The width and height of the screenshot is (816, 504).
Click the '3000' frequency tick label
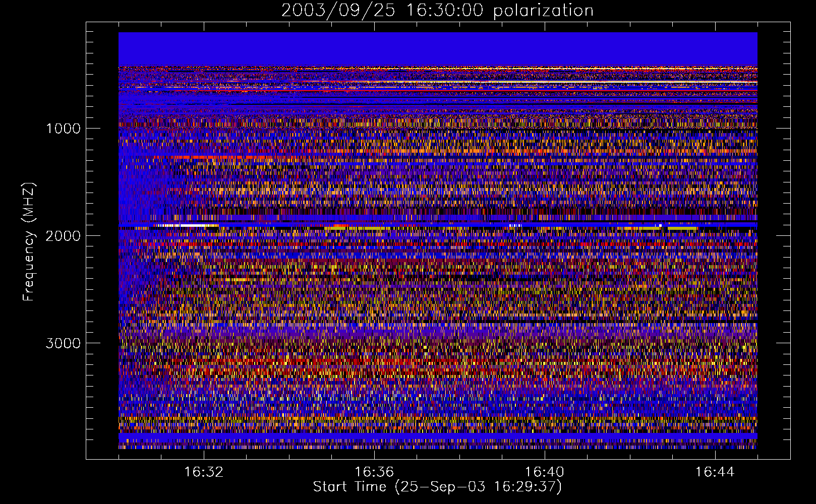(63, 343)
